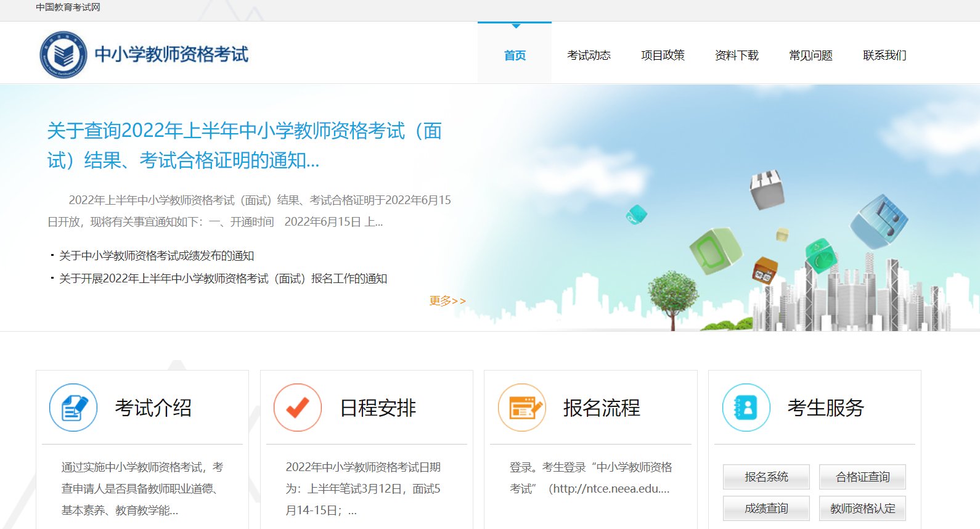Viewport: 980px width, 529px height.
Task: Click the 合格证查询 button
Action: coord(862,477)
